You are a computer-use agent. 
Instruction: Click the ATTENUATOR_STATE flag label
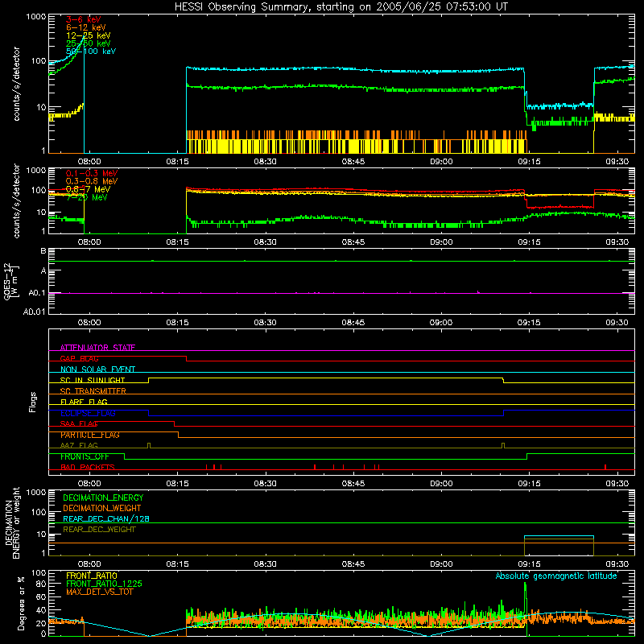[x=97, y=348]
